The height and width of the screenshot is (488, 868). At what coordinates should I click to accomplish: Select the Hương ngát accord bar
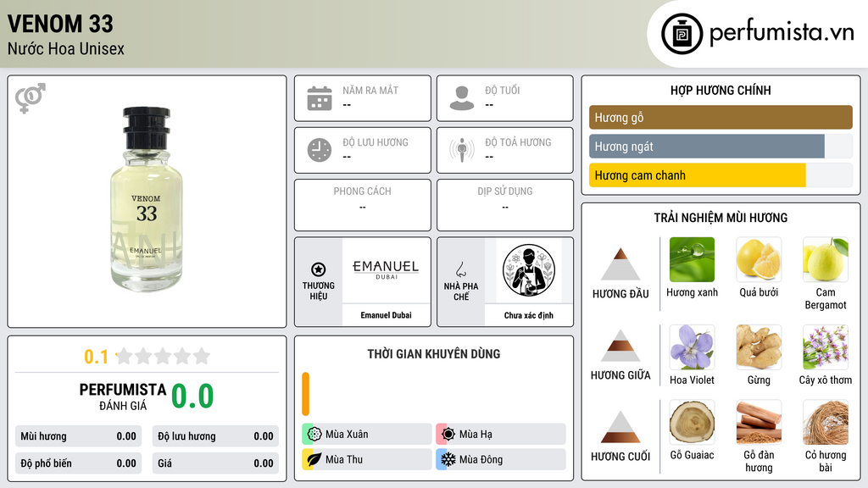721,147
